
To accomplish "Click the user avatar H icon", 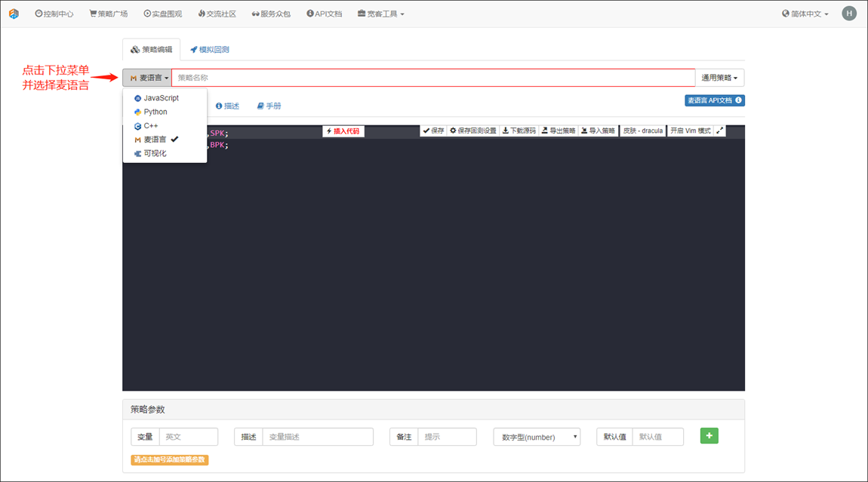I will click(x=849, y=14).
